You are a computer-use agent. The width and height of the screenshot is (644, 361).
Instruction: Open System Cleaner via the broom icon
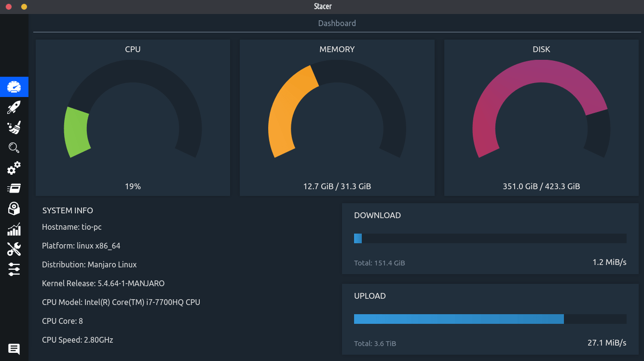click(14, 127)
